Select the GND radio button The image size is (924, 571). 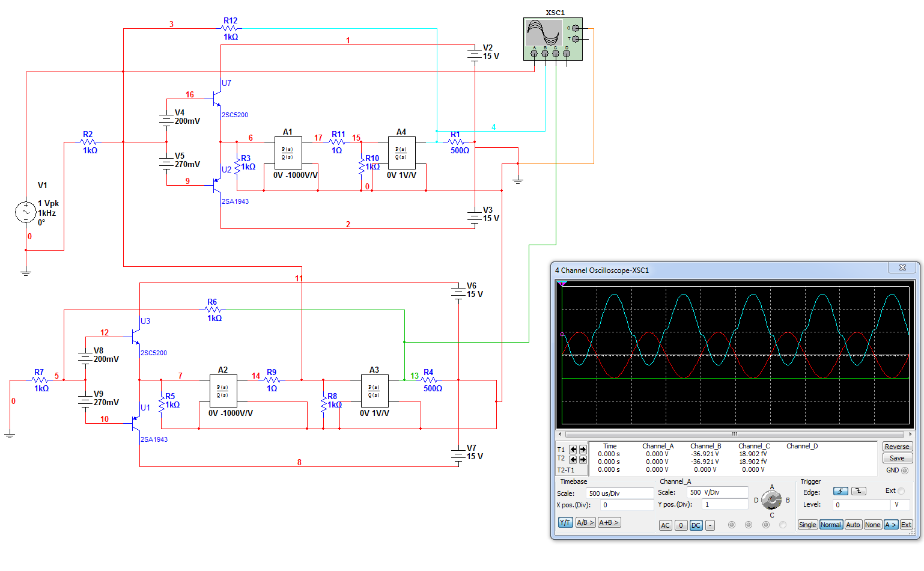[x=905, y=471]
